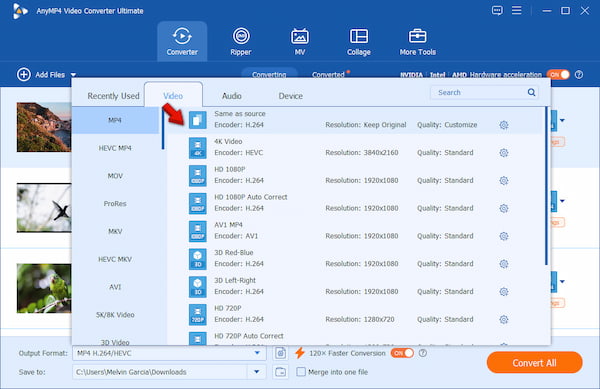Click the Add Files plus icon
This screenshot has width=600, height=389.
point(24,75)
